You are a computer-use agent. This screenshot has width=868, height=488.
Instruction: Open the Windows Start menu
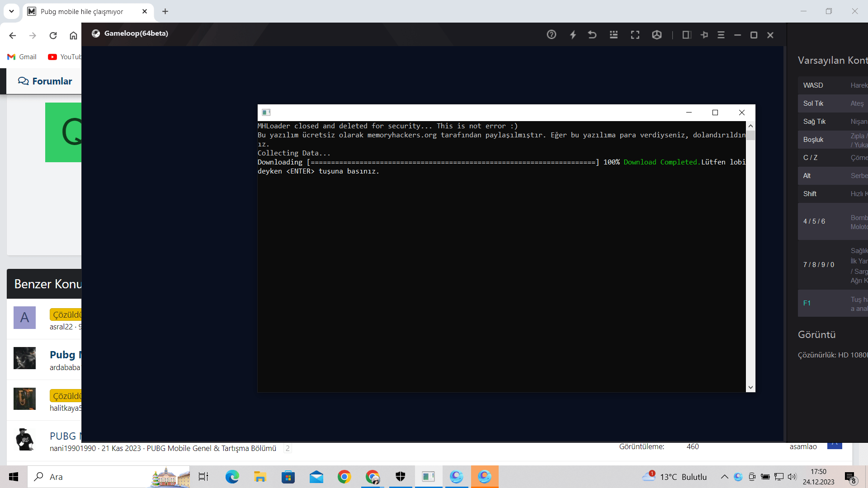pyautogui.click(x=14, y=477)
